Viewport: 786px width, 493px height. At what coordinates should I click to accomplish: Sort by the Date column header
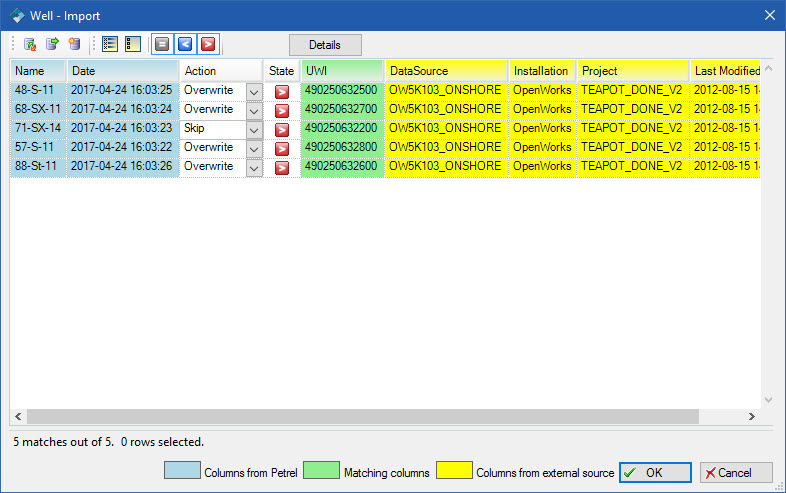tap(123, 71)
